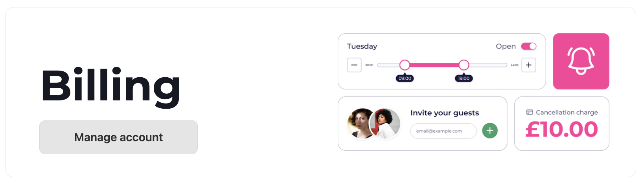Click the 09:00 time tooltip marker
Viewport: 644px width, 182px height.
point(405,78)
